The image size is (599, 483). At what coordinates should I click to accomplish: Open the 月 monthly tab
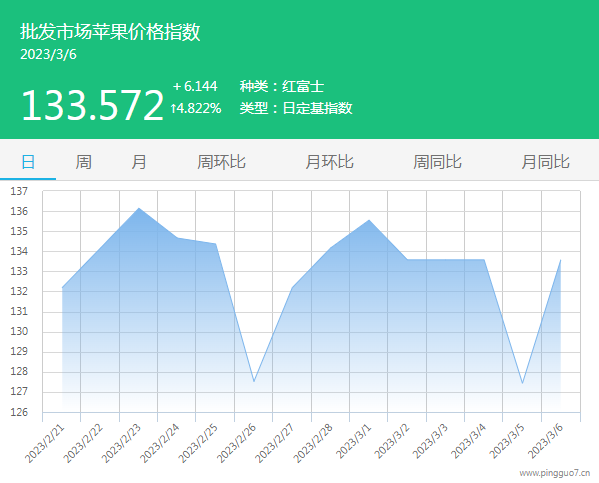coord(139,162)
